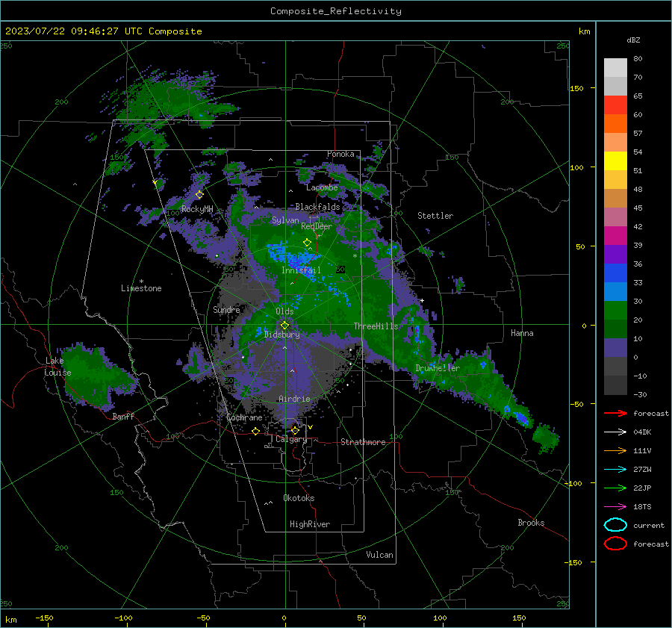Viewport: 672px width, 628px height.
Task: Click the Vulcan city label
Action: (x=379, y=555)
